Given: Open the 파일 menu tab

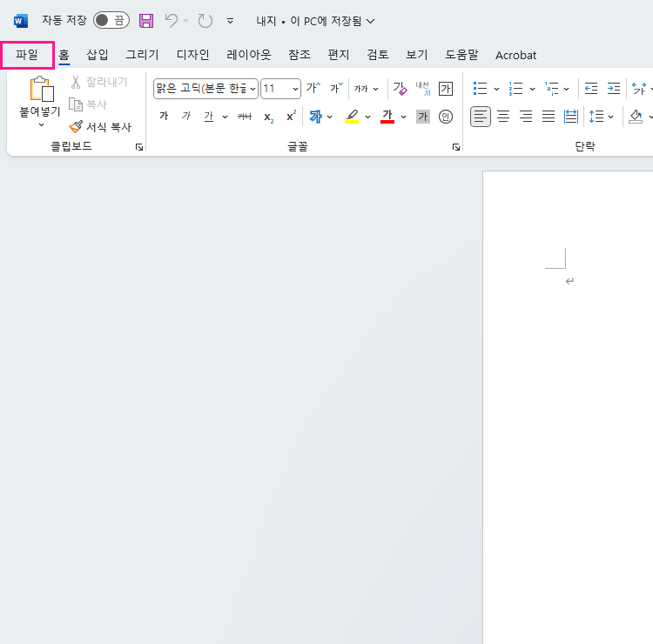Looking at the screenshot, I should 27,55.
